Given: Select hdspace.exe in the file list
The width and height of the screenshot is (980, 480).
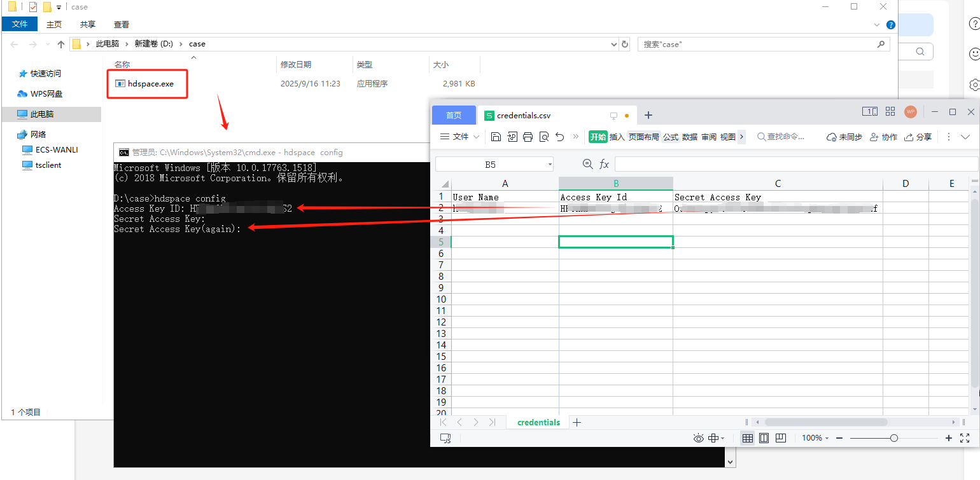Looking at the screenshot, I should 150,84.
